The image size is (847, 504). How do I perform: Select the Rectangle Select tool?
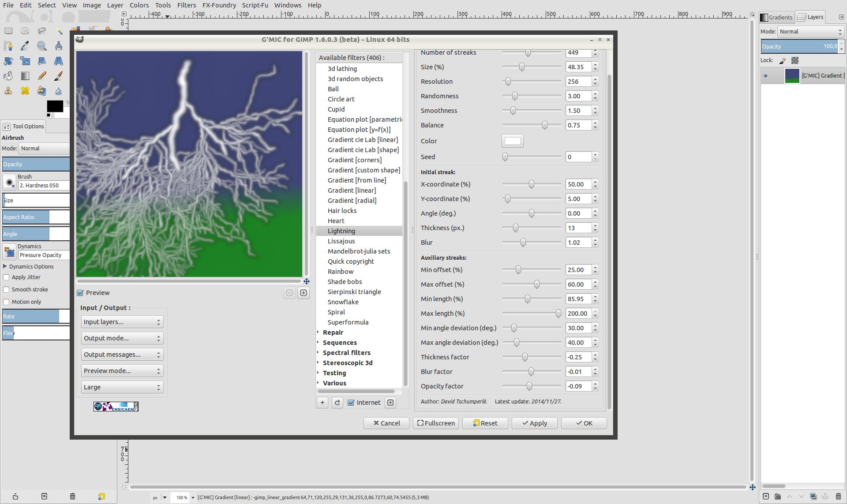[8, 31]
